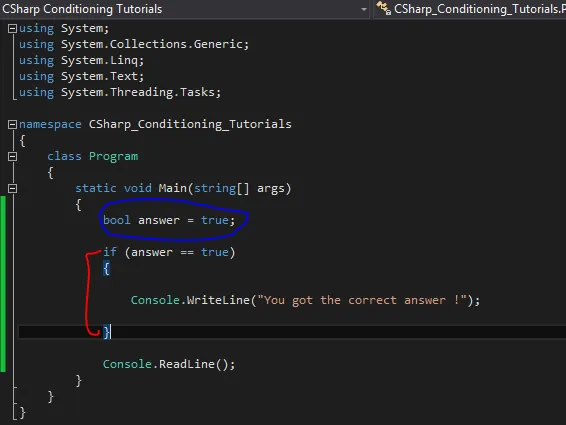Click 'true' in the bool declaration
Viewport: 566px width, 425px height.
214,220
